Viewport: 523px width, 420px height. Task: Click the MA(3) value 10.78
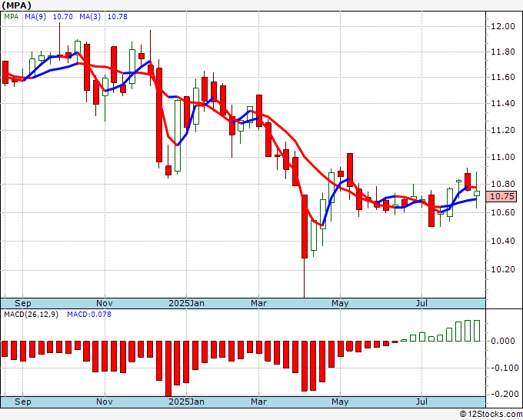pos(118,17)
